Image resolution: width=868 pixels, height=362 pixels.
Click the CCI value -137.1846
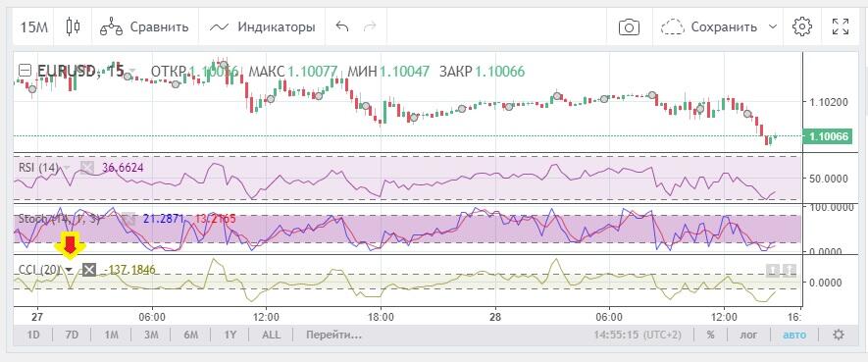[129, 270]
